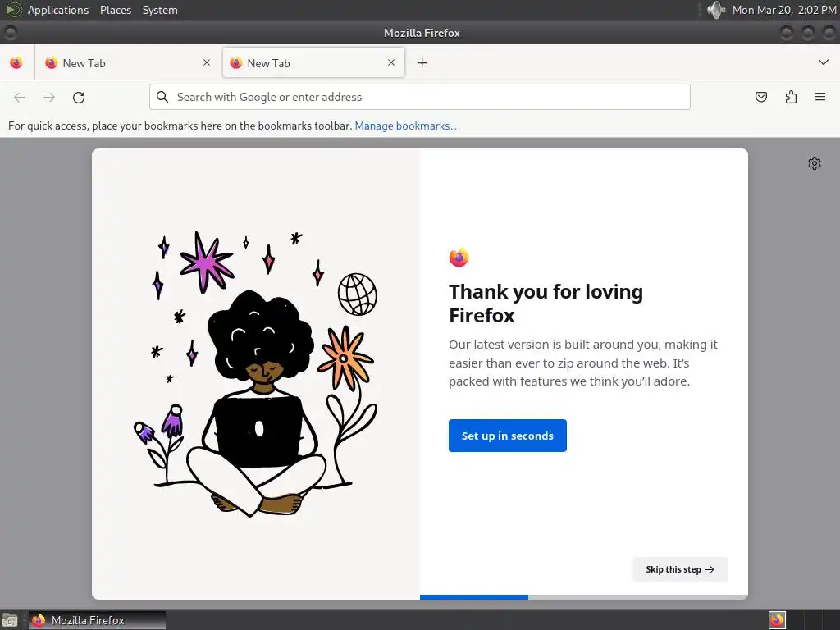Viewport: 840px width, 630px height.
Task: Click the onboarding illustration image
Action: [256, 374]
